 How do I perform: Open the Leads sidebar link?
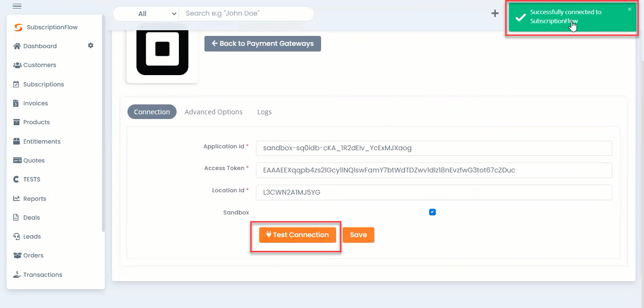point(32,236)
